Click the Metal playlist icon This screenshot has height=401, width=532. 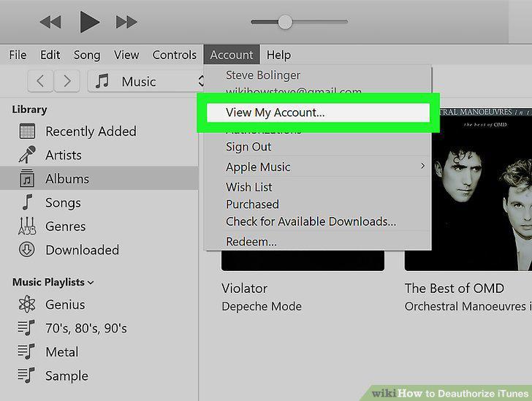26,351
